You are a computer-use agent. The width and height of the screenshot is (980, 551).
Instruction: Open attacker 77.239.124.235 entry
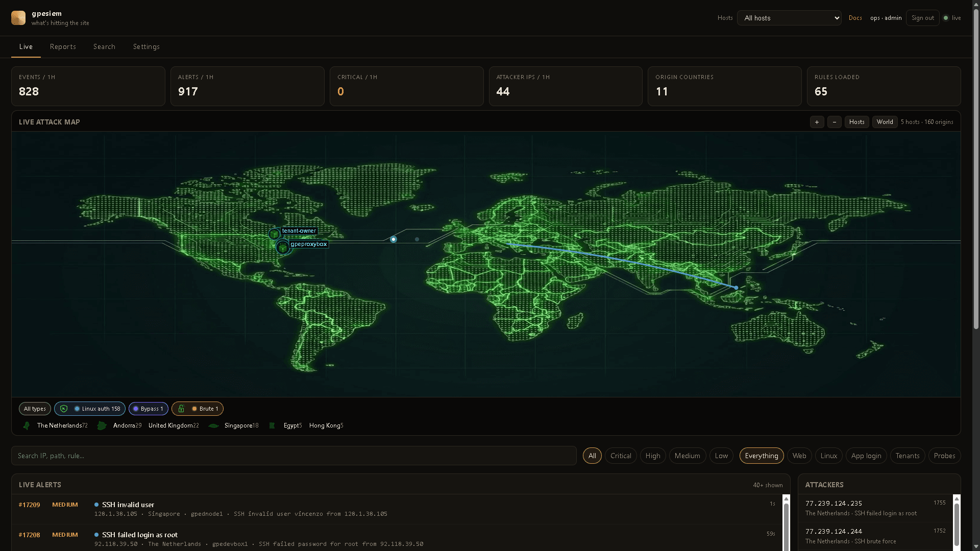point(875,508)
